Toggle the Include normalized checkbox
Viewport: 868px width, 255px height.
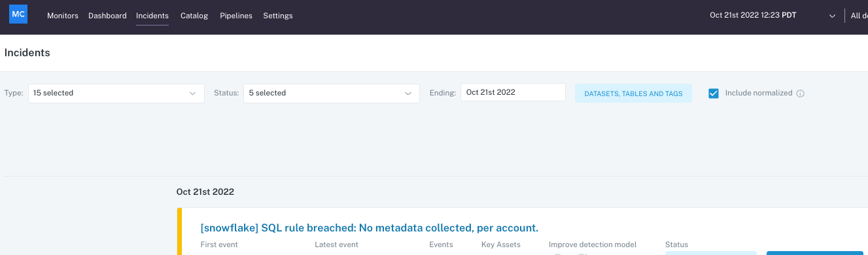(x=714, y=93)
